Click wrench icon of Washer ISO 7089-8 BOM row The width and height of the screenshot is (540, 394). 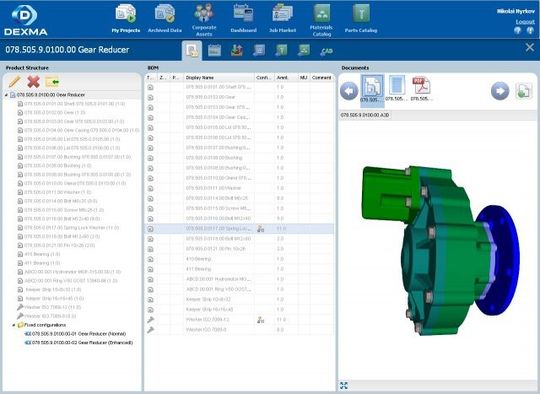(x=150, y=330)
